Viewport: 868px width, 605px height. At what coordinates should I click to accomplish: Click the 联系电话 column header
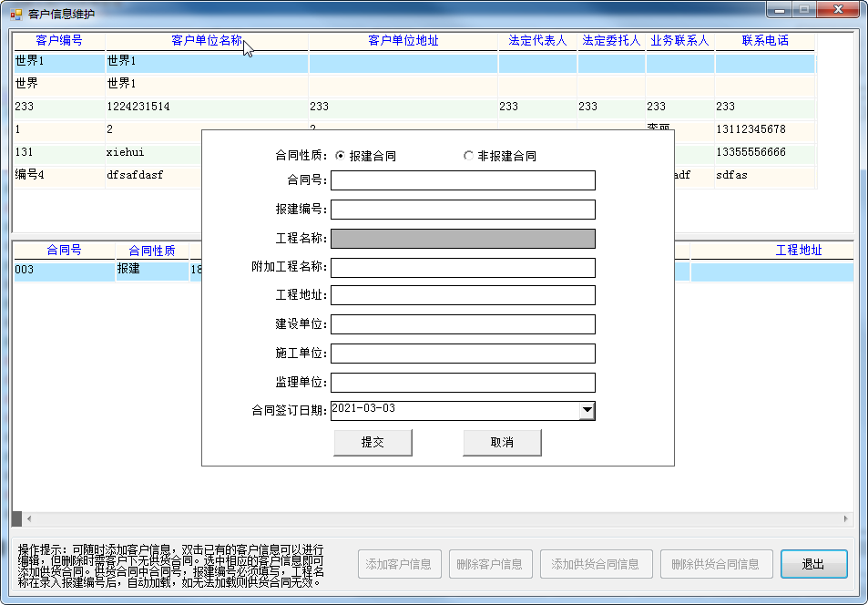tap(764, 41)
